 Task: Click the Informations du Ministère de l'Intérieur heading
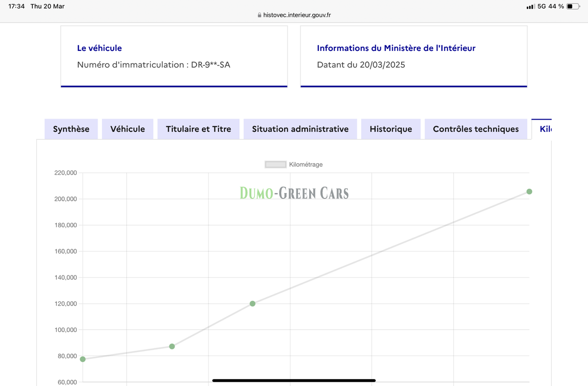[396, 48]
